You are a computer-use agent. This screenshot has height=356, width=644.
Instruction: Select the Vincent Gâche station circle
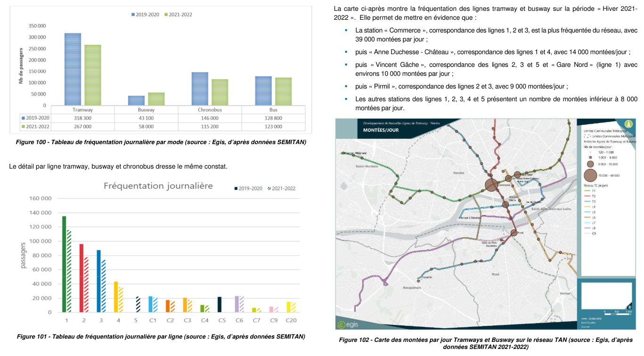505,204
